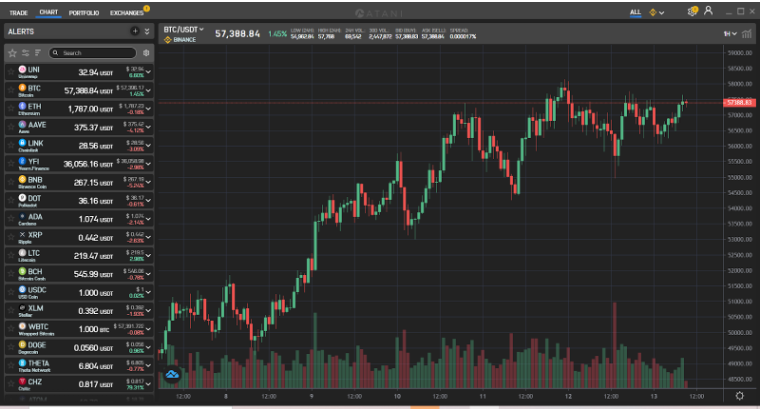The image size is (761, 409).
Task: Expand the LINK row chevron
Action: (148, 146)
